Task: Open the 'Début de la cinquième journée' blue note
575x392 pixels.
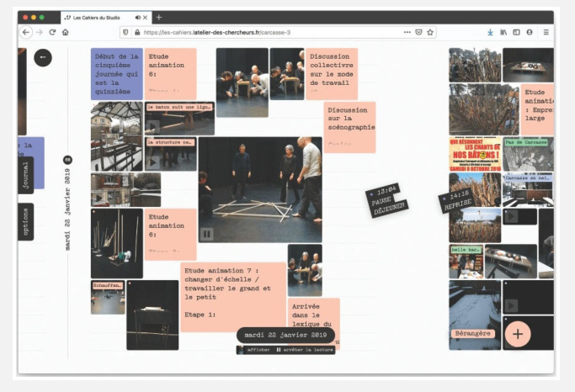Action: pos(117,74)
